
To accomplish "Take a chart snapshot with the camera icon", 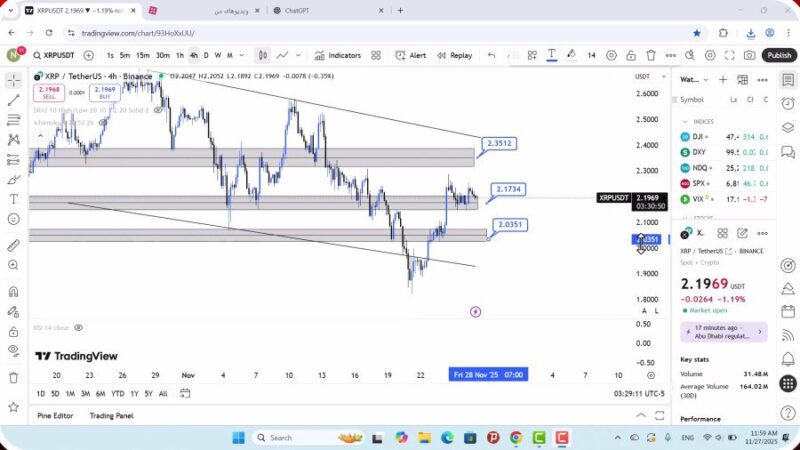I will coord(749,56).
